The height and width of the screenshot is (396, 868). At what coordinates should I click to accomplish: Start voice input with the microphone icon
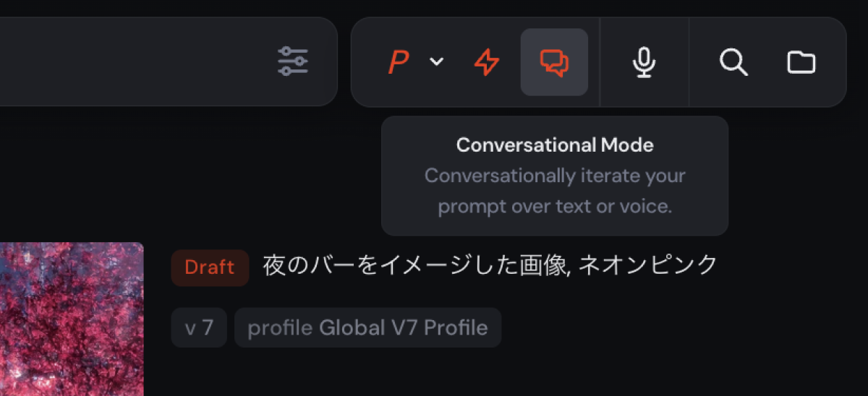click(x=644, y=62)
